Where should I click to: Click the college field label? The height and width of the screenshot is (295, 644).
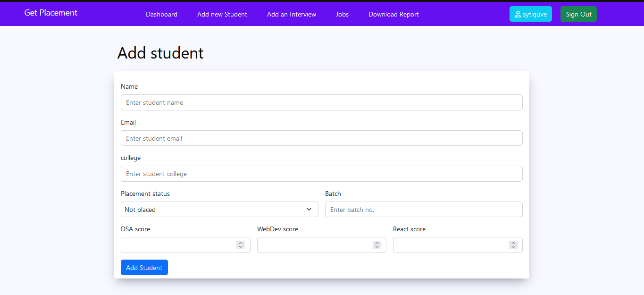(x=131, y=158)
